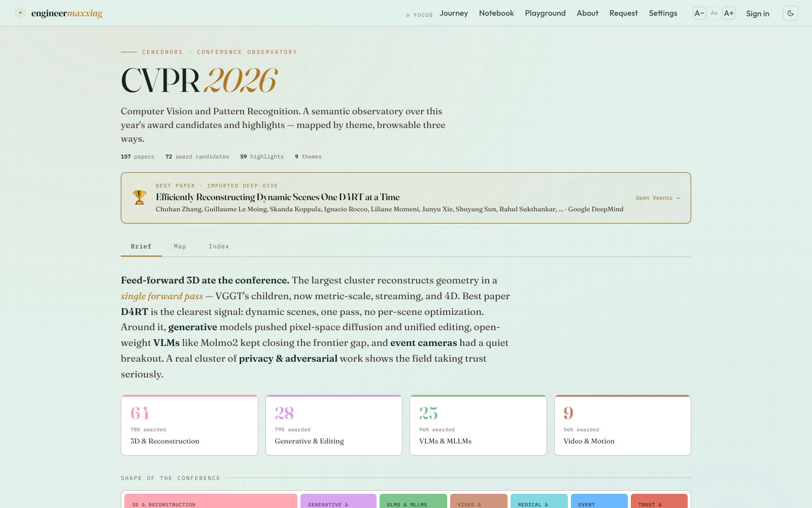Click the 'single forward pass' highlighted phrase
The height and width of the screenshot is (508, 812).
coord(162,296)
